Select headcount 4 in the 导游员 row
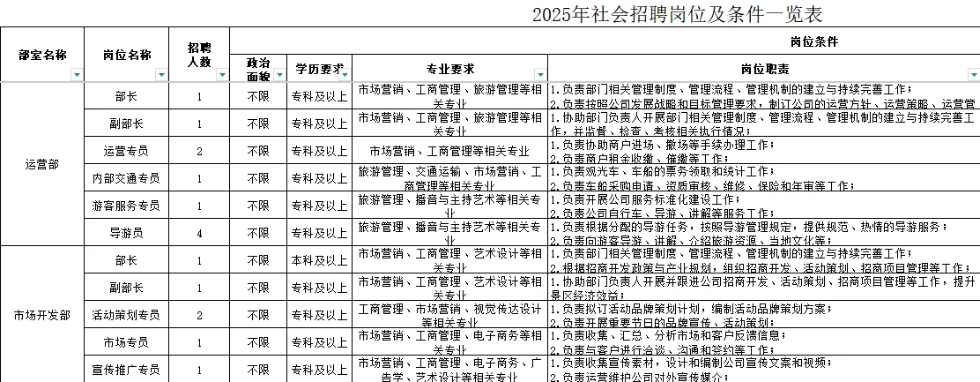 pos(199,233)
